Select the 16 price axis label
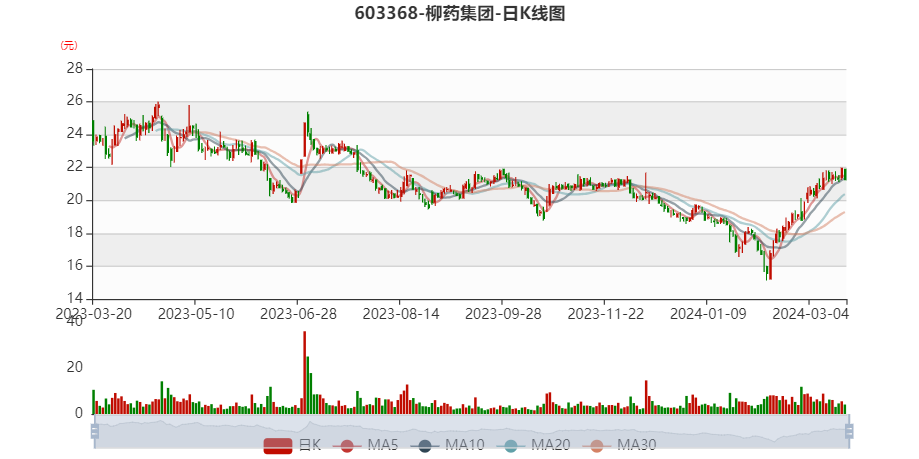Screen dimensions: 919x459 tap(76, 266)
